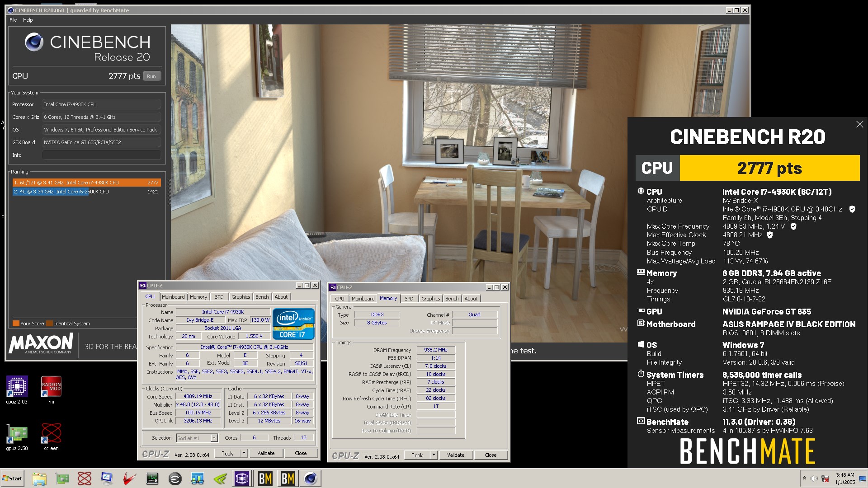Screen dimensions: 868x488
Task: Switch to the Mainboard tab in left CPU-Z window
Action: 173,297
